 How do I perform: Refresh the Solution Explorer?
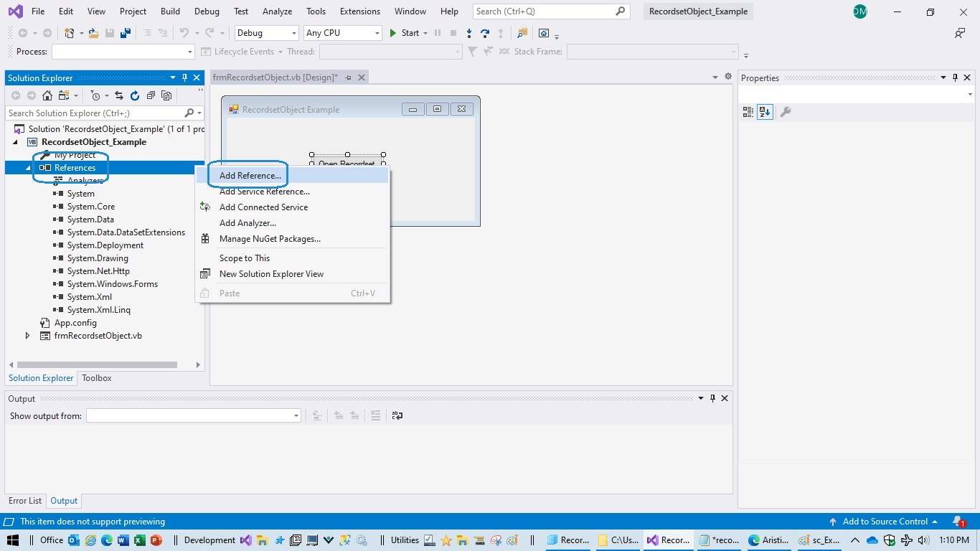pos(135,95)
